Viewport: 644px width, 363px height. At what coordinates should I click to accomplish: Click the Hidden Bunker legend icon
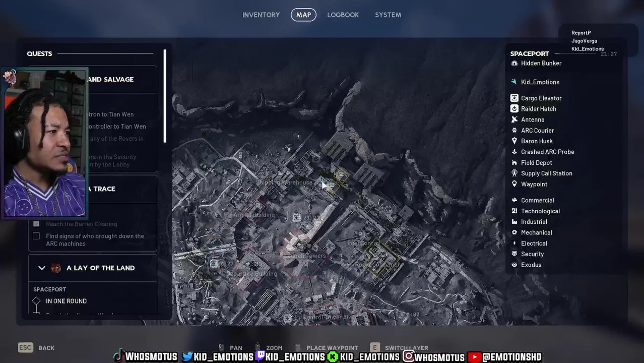click(x=514, y=63)
